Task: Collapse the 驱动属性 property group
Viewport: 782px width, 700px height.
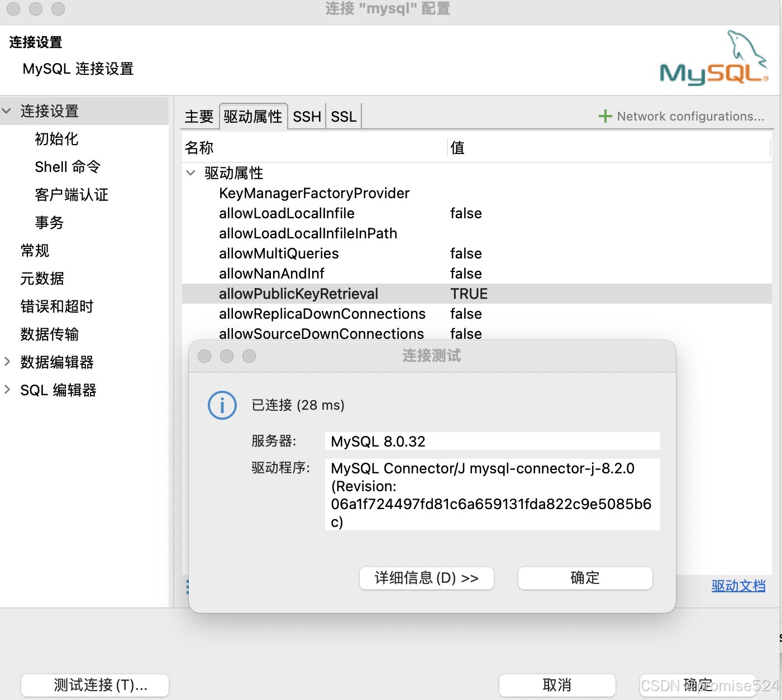Action: (x=190, y=173)
